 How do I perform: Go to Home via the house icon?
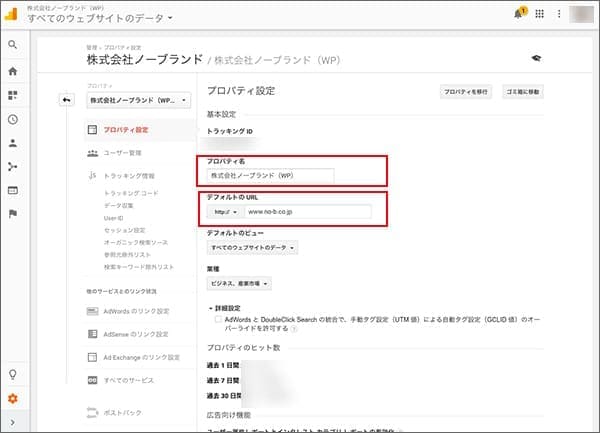[13, 71]
